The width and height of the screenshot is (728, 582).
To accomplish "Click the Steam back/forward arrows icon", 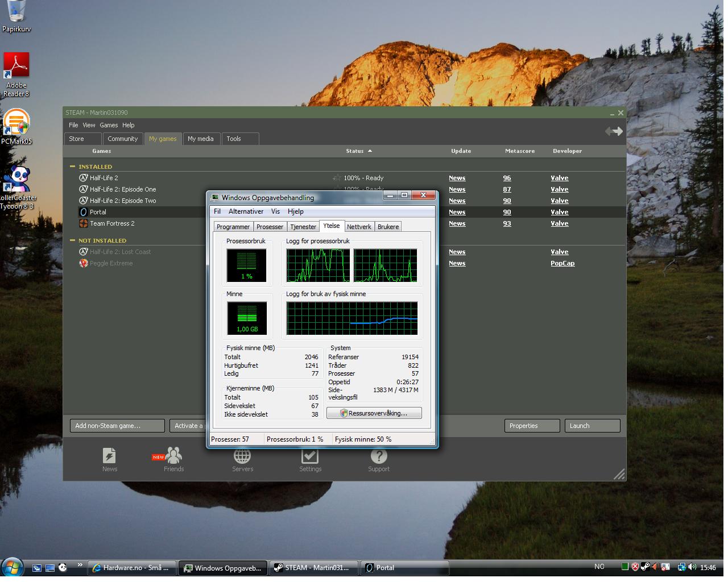I will [614, 131].
